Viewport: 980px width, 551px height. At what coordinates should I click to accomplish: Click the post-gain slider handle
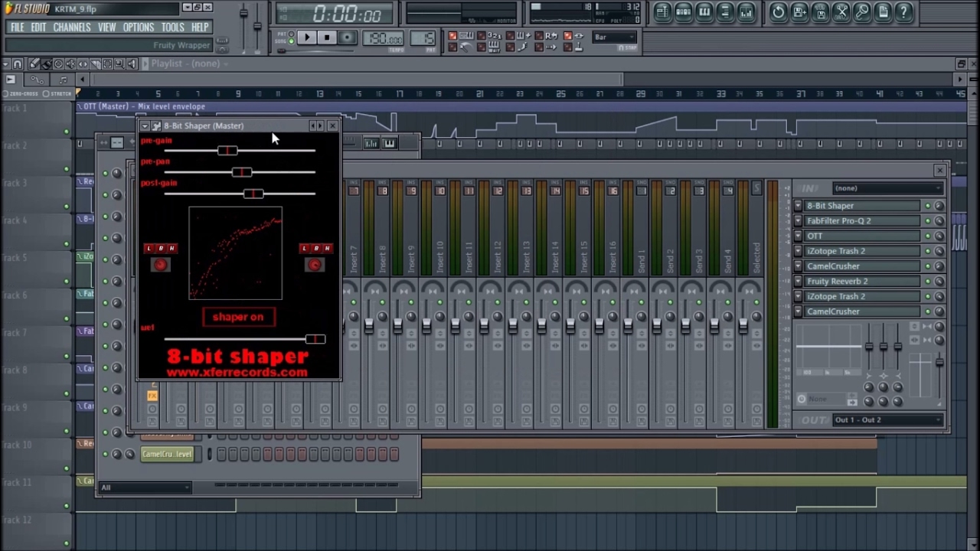(253, 194)
